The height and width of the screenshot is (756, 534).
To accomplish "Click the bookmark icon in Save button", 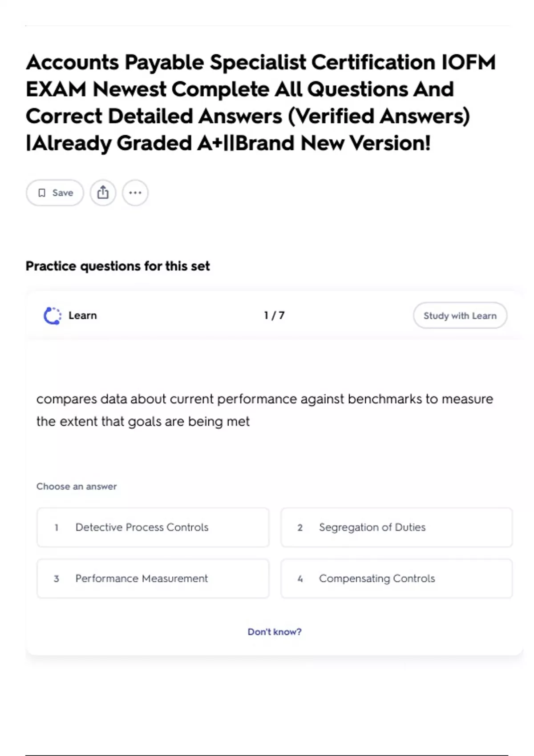I will click(x=42, y=193).
